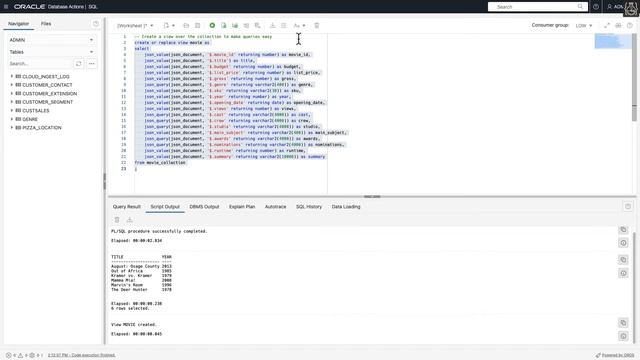640x360 pixels.
Task: Expand the CUSTSALES table node
Action: 11,111
